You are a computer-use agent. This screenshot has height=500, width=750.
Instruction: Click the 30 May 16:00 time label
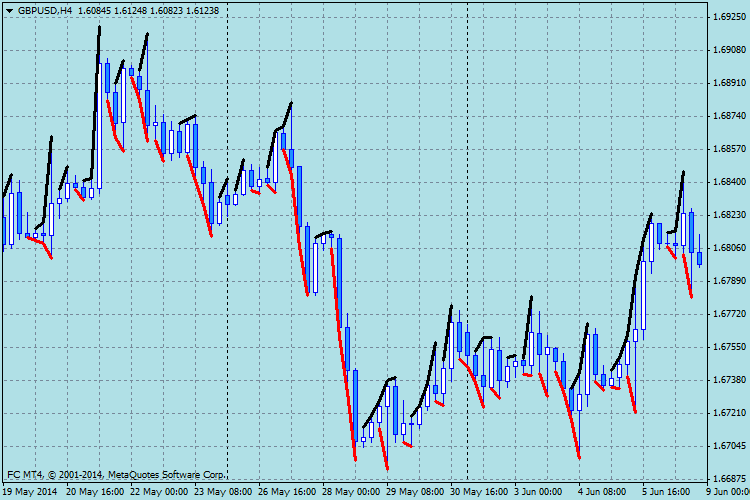point(480,492)
